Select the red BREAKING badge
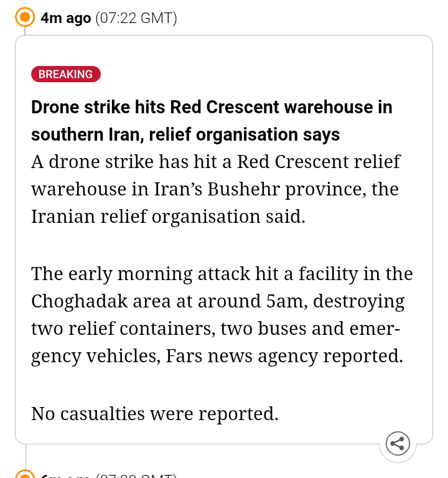448x478 pixels. coord(65,74)
